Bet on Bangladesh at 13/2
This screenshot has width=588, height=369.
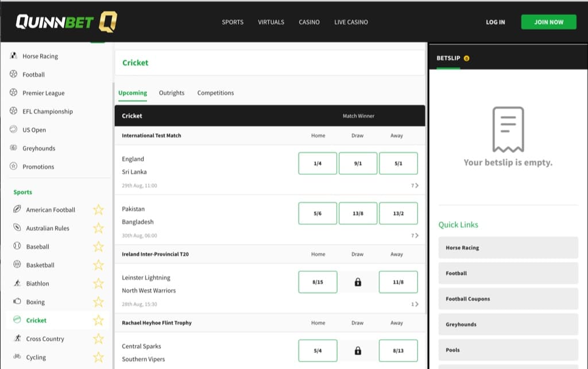(399, 213)
